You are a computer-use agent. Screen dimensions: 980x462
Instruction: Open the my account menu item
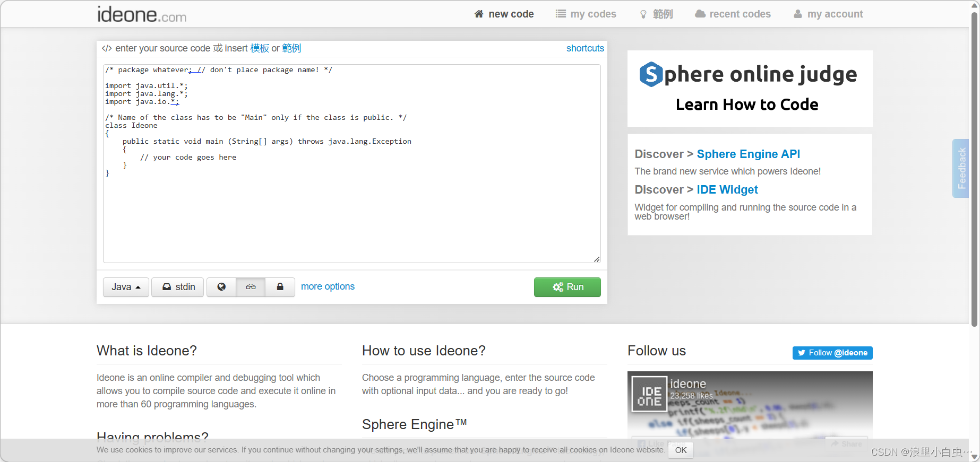828,14
